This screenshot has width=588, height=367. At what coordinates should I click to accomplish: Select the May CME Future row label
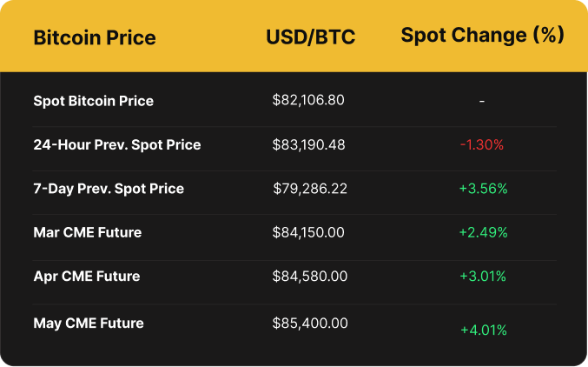click(x=89, y=324)
